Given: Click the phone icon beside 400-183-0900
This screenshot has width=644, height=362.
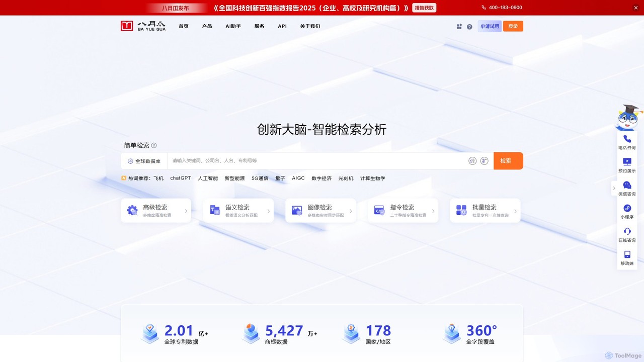Looking at the screenshot, I should click(x=484, y=8).
